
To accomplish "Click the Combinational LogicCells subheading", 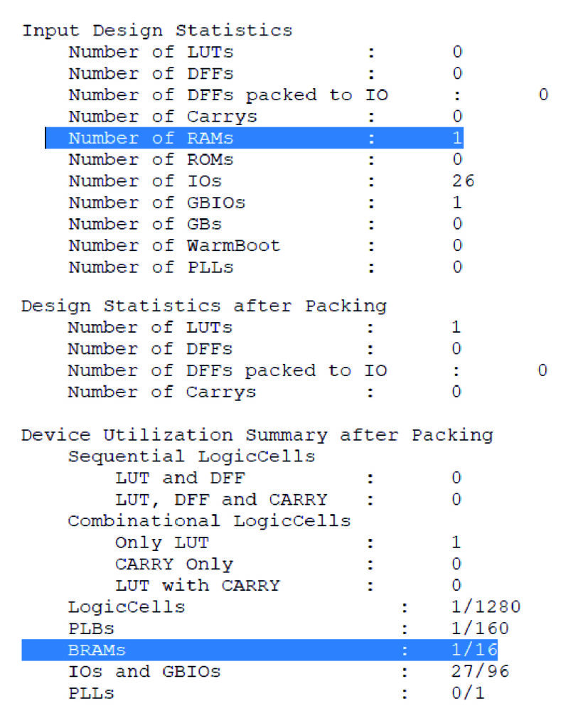I will [x=209, y=521].
